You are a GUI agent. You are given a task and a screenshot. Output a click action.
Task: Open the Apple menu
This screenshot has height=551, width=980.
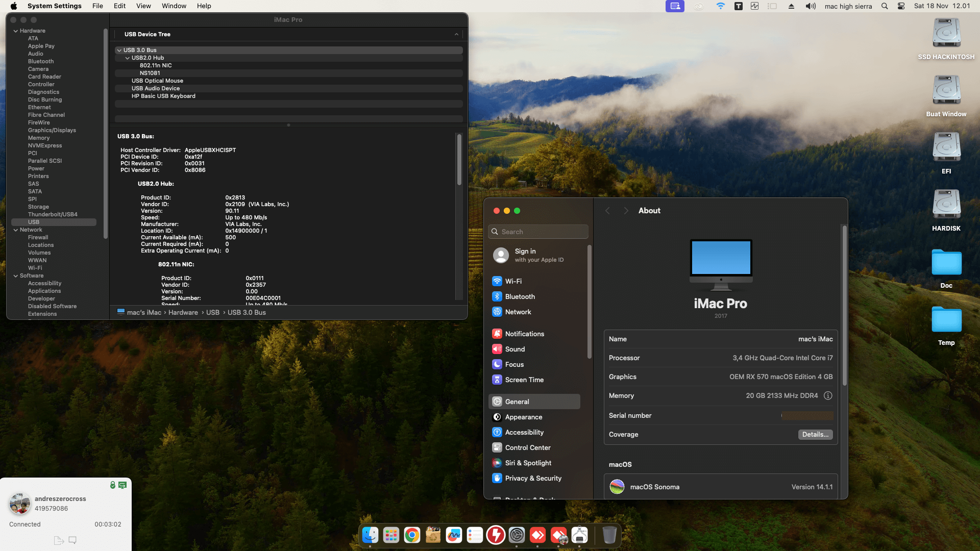tap(14, 6)
